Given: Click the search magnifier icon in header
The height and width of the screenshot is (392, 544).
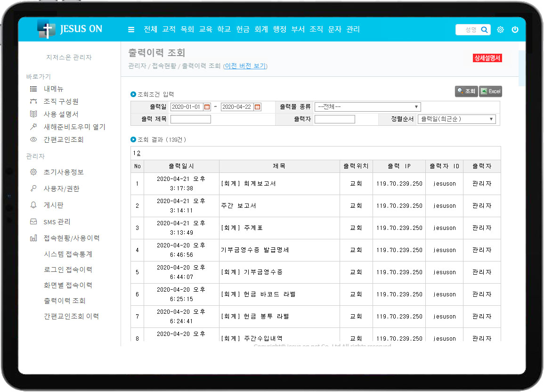Looking at the screenshot, I should tap(484, 30).
